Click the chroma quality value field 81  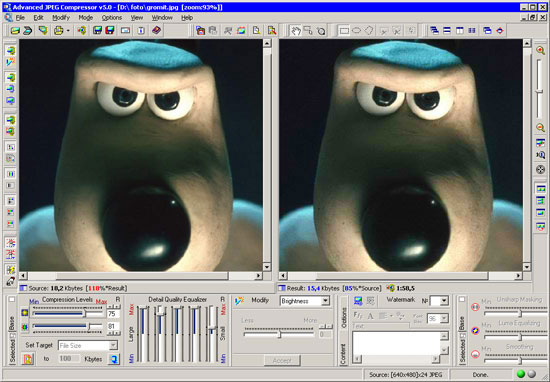pyautogui.click(x=113, y=327)
